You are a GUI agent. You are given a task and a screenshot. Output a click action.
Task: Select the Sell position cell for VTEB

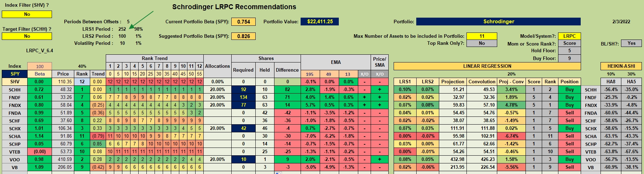[569, 152]
